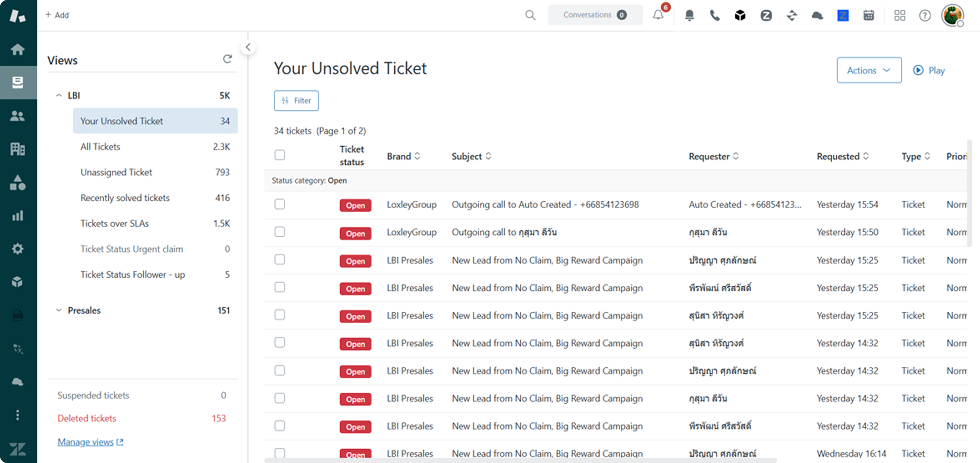Open Admin gear icon in sidebar
Viewport: 980px width, 463px height.
pyautogui.click(x=18, y=249)
